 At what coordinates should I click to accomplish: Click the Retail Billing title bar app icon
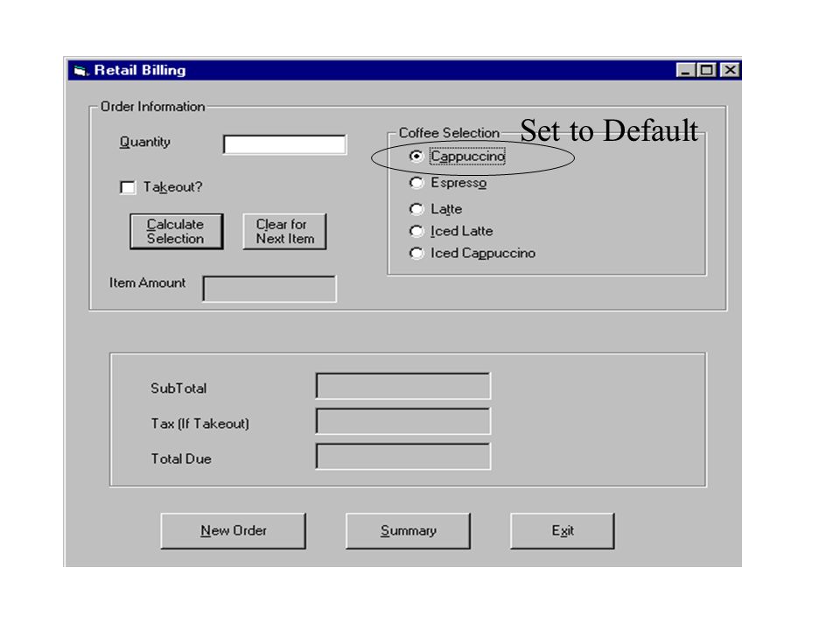click(80, 70)
